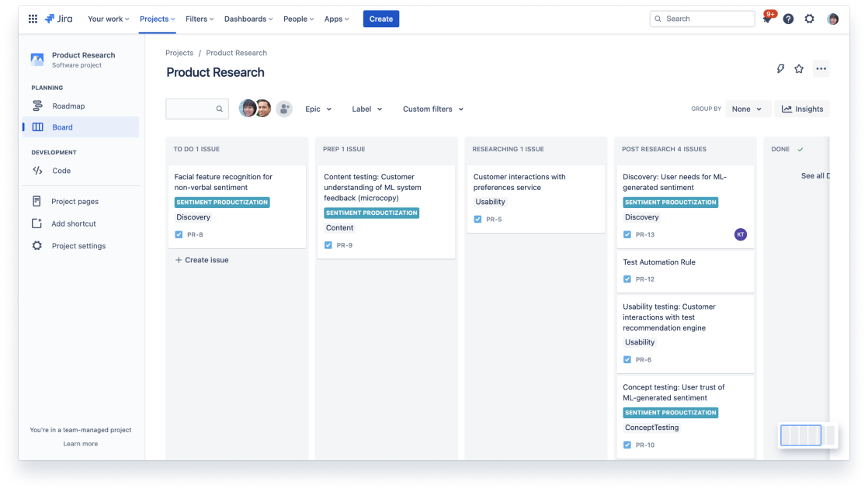The width and height of the screenshot is (868, 492).
Task: Open the Projects menu in the navigation bar
Action: (155, 19)
